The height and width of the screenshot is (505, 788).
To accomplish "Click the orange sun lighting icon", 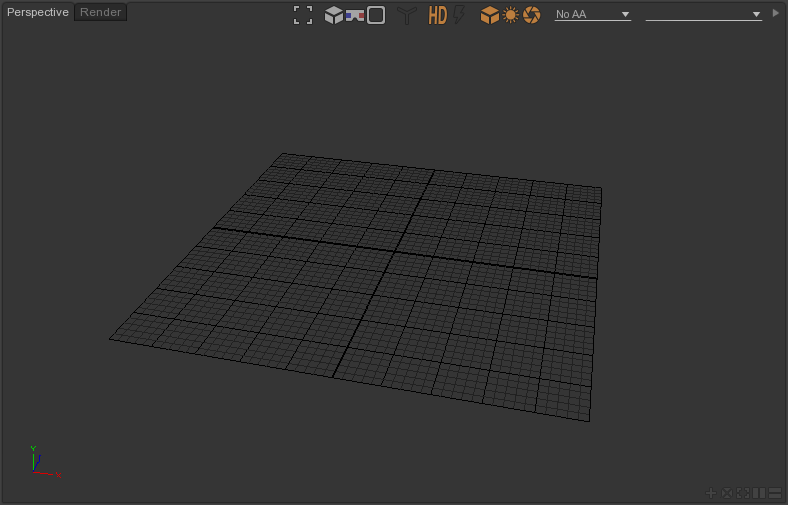I will click(511, 15).
